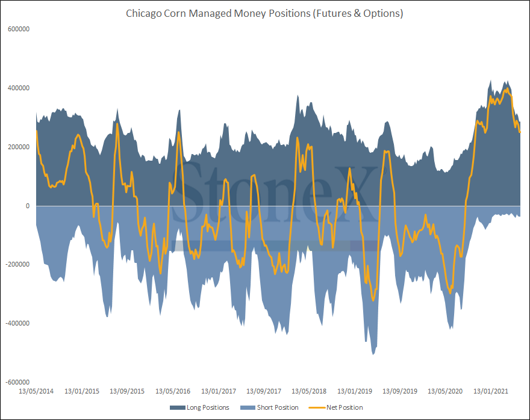Click the 13/09/2015 date axis label
530x420 pixels.
tap(127, 391)
